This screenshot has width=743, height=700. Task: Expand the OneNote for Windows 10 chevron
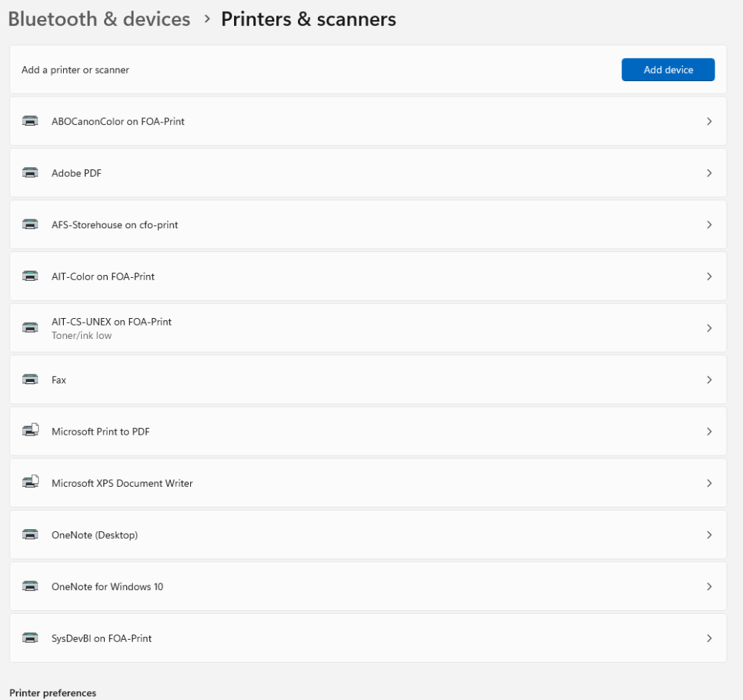click(x=709, y=586)
